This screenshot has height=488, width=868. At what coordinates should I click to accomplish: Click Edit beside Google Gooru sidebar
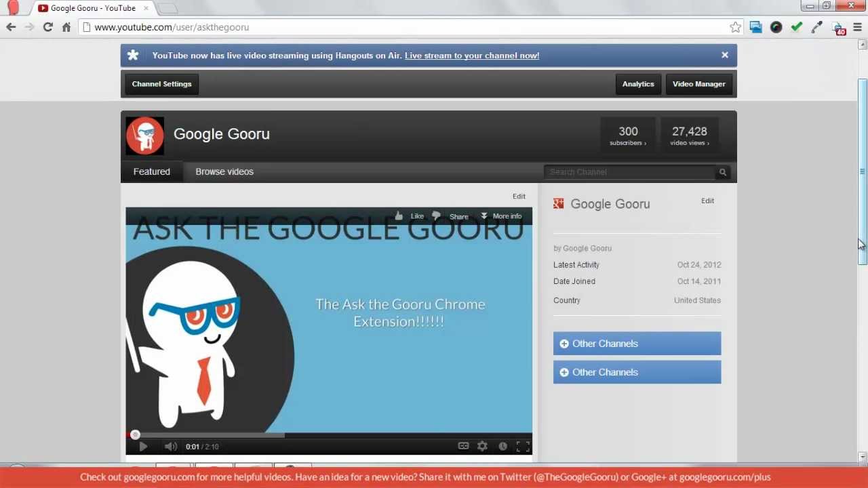pos(707,201)
